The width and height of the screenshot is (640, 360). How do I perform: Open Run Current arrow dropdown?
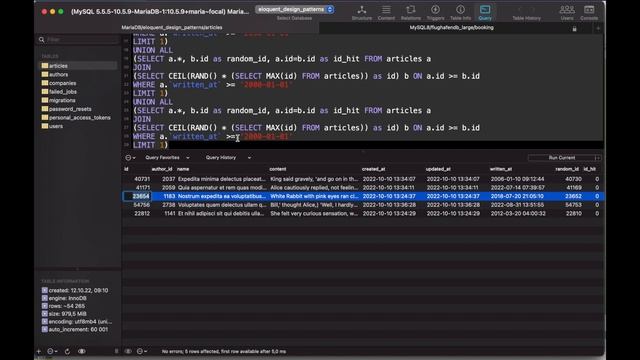coord(597,158)
